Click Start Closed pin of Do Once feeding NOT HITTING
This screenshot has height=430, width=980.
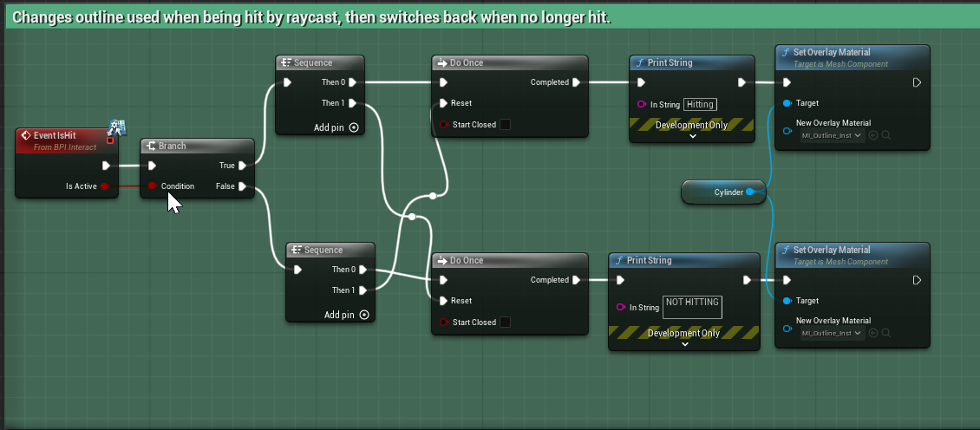click(443, 322)
